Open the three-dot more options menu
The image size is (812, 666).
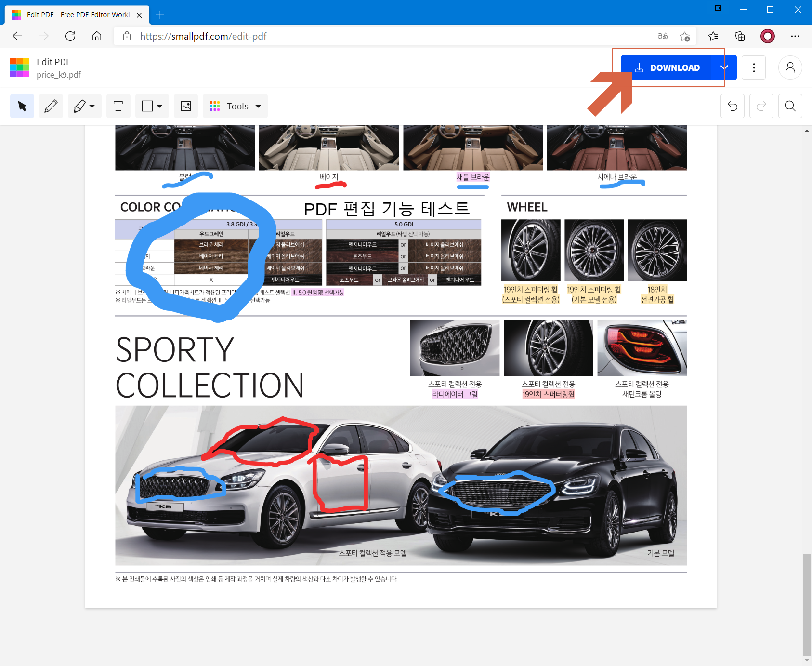click(x=754, y=67)
